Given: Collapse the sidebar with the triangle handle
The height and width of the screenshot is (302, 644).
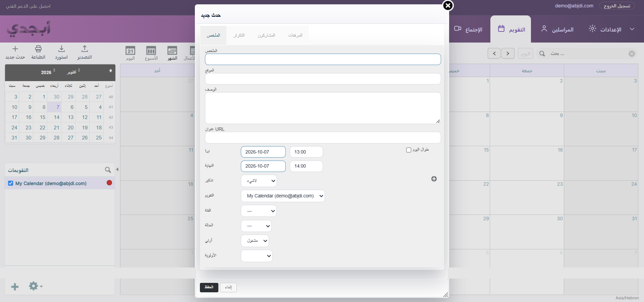Looking at the screenshot, I should tap(117, 169).
